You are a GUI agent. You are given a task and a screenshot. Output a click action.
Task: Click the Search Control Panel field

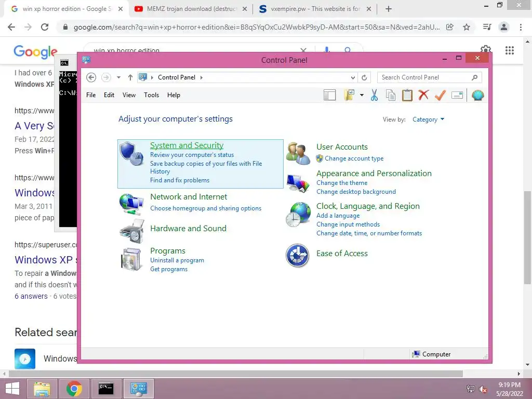pyautogui.click(x=430, y=77)
